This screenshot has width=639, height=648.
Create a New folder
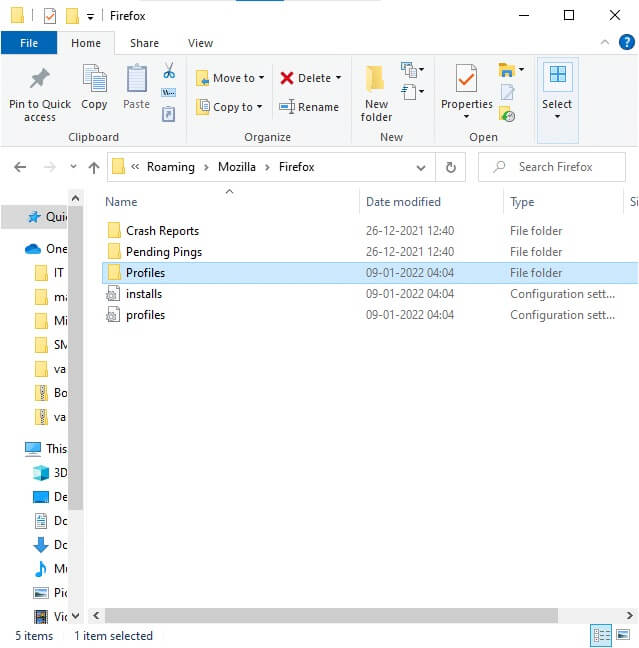[376, 93]
